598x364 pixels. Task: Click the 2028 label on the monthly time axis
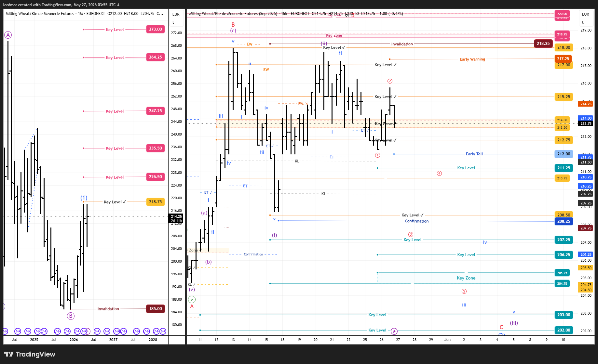click(x=153, y=340)
